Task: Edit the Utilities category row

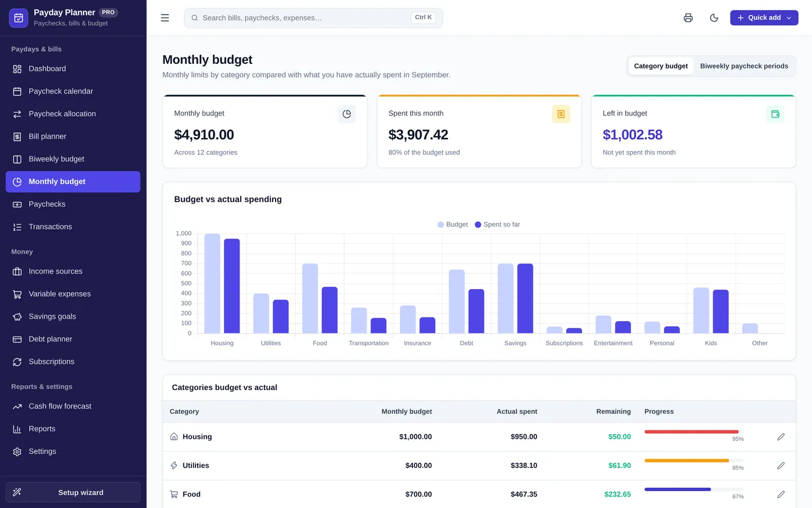Action: [781, 466]
